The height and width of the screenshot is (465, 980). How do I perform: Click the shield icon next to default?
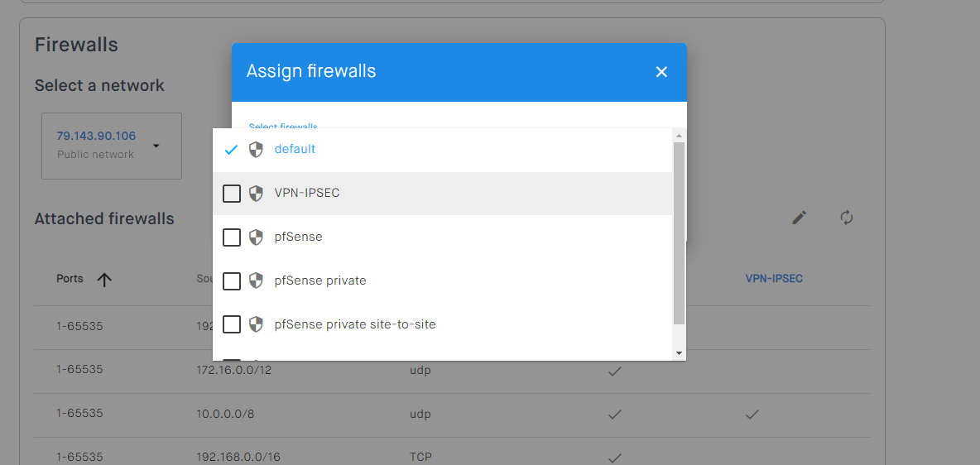256,150
